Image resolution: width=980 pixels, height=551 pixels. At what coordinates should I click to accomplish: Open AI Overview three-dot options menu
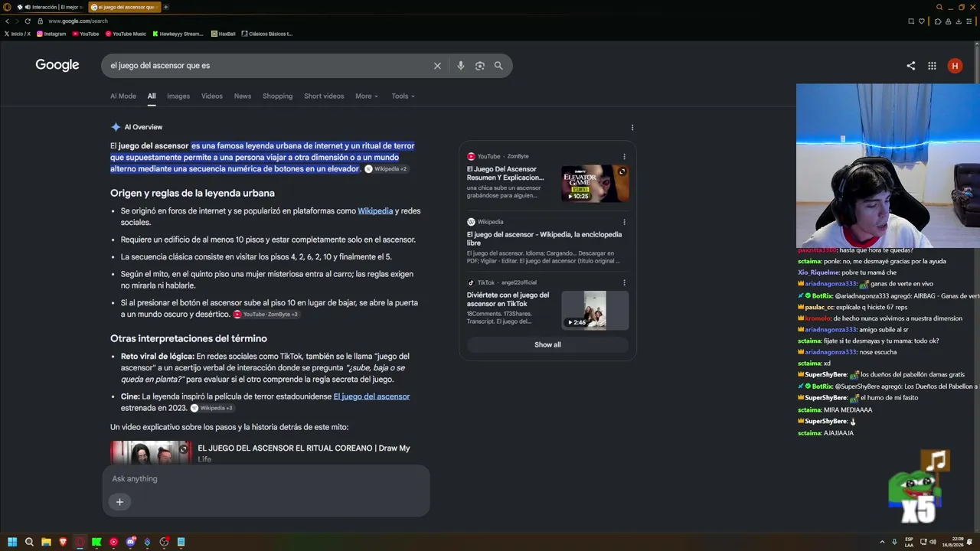632,127
